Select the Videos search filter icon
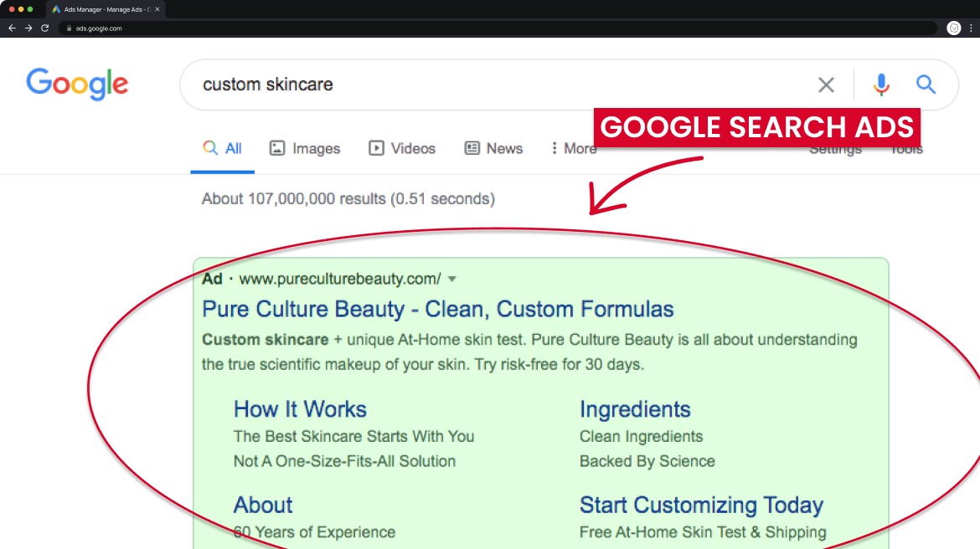This screenshot has height=549, width=980. coord(374,147)
